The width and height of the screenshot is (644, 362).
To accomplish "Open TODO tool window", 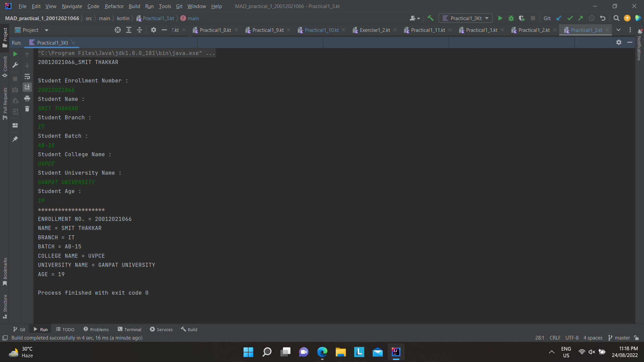I will 65,329.
